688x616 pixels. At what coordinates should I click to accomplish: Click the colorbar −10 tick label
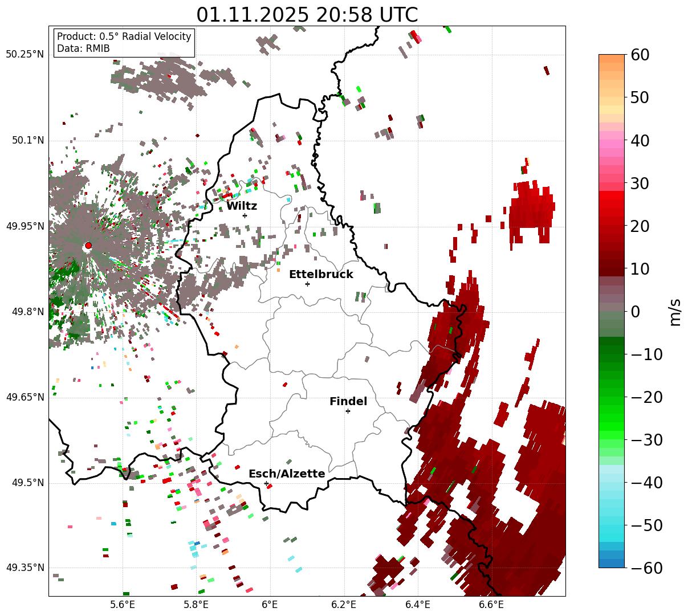click(x=646, y=354)
